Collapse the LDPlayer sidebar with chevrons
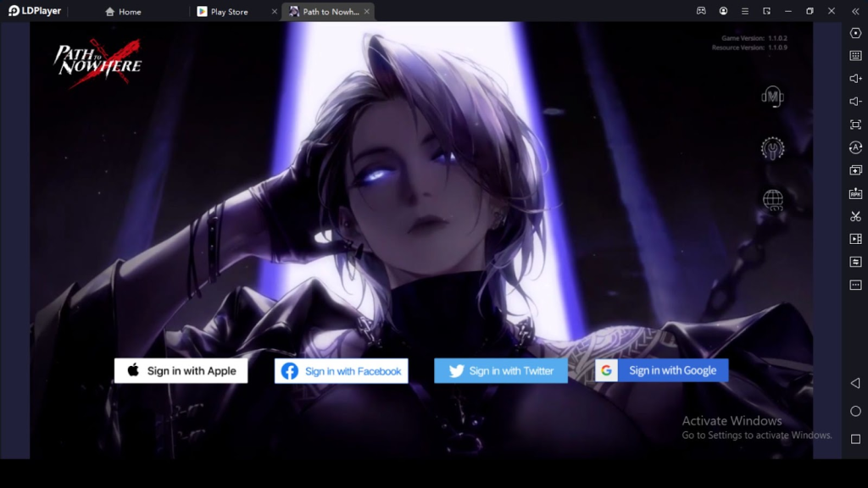This screenshot has width=868, height=488. [x=855, y=11]
